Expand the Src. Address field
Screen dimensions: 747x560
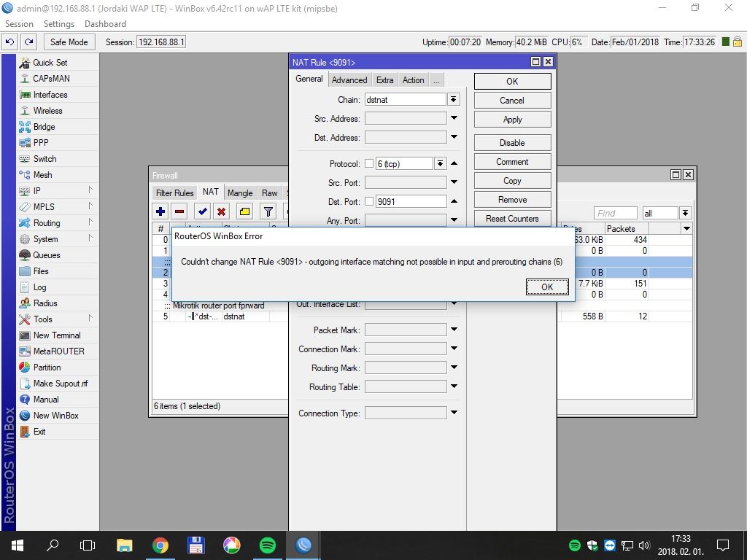click(454, 118)
